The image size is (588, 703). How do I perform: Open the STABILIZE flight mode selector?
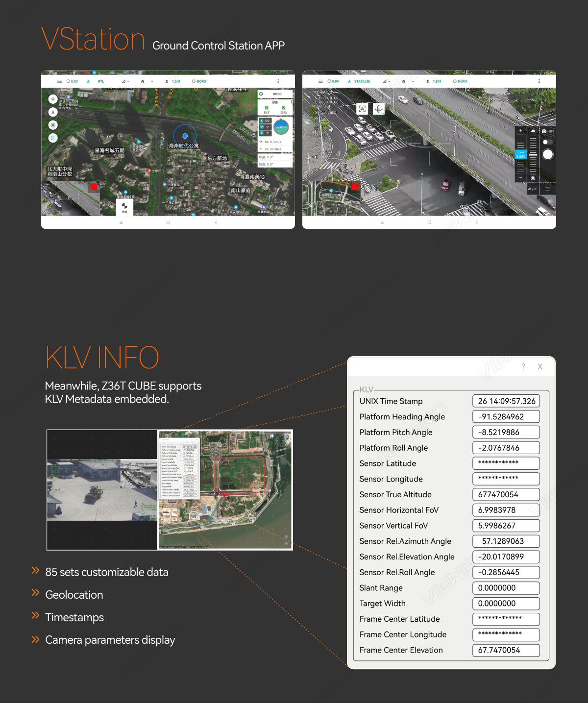point(362,81)
